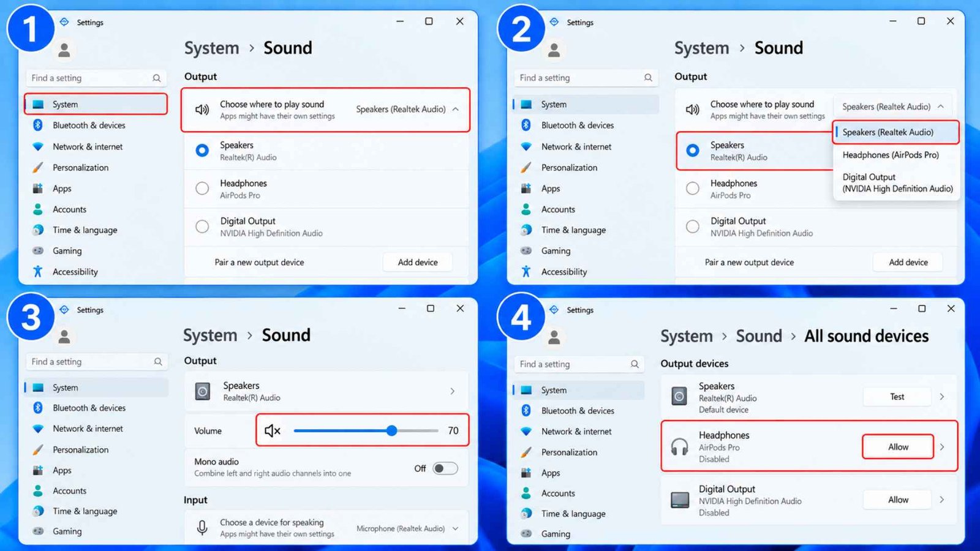Viewport: 980px width, 551px height.
Task: Toggle the Mono audio switch in window 3
Action: coord(445,468)
